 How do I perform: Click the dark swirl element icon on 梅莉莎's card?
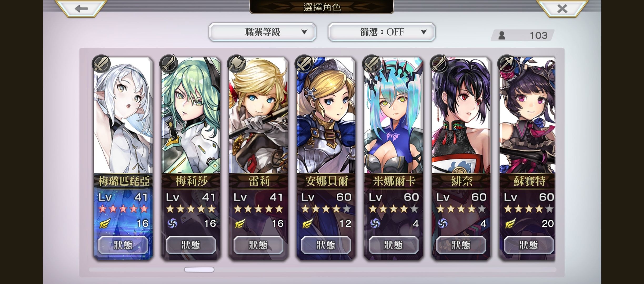point(172,224)
